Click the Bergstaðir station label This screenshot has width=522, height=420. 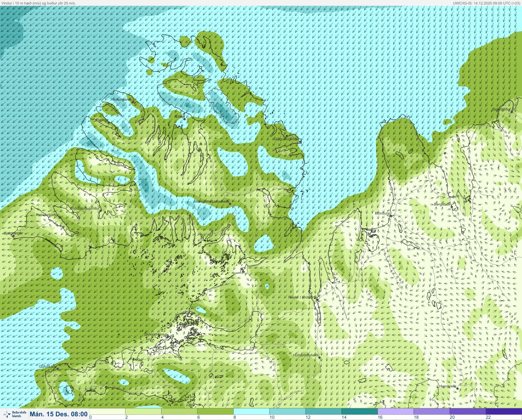tap(442, 204)
